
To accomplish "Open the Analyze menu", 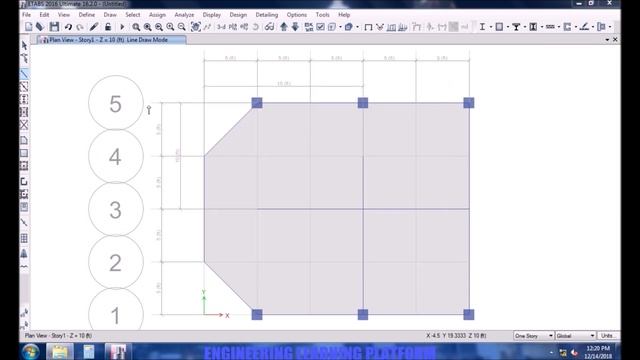I will click(x=184, y=15).
